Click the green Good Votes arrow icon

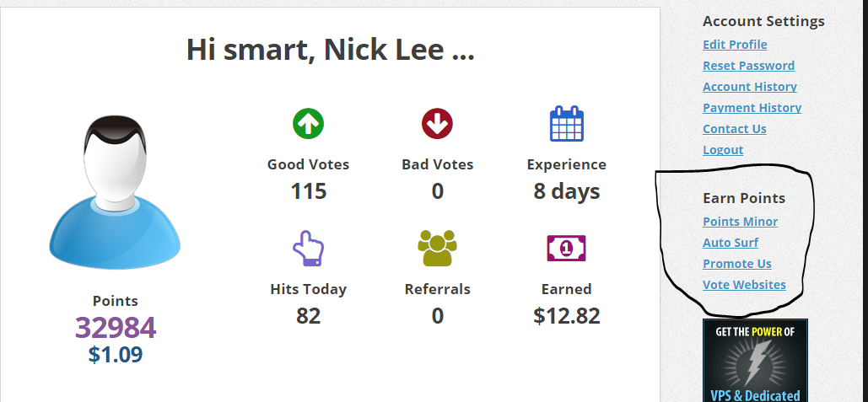tap(308, 124)
